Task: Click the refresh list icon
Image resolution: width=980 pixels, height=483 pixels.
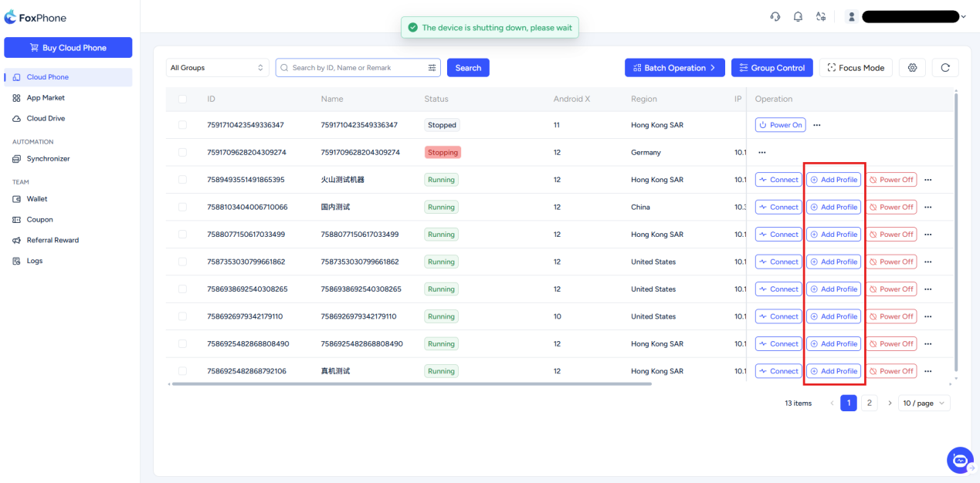Action: (944, 68)
